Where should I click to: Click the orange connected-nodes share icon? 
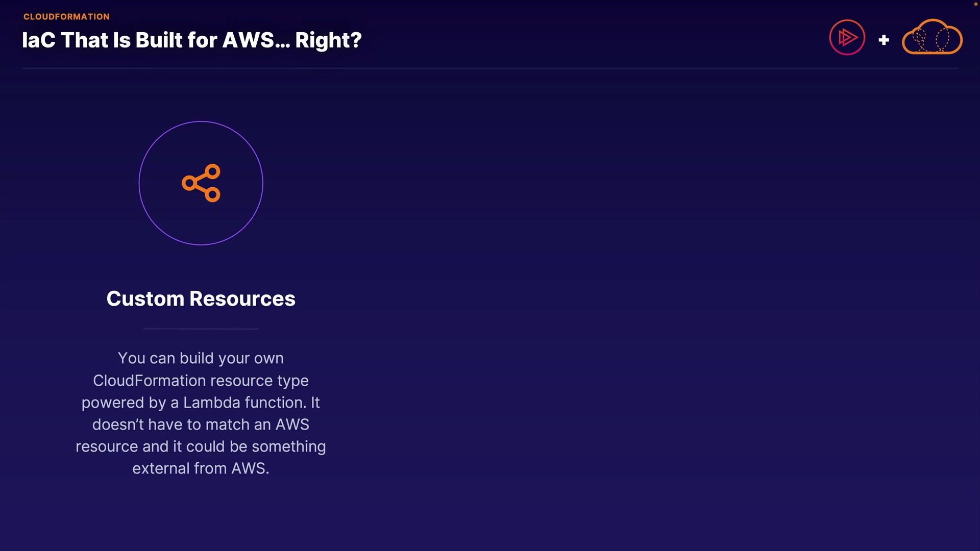tap(201, 183)
